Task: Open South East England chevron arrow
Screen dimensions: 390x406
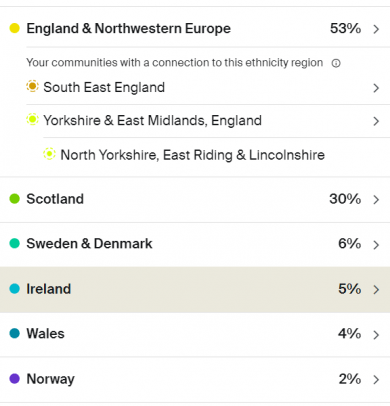Action: pos(376,88)
